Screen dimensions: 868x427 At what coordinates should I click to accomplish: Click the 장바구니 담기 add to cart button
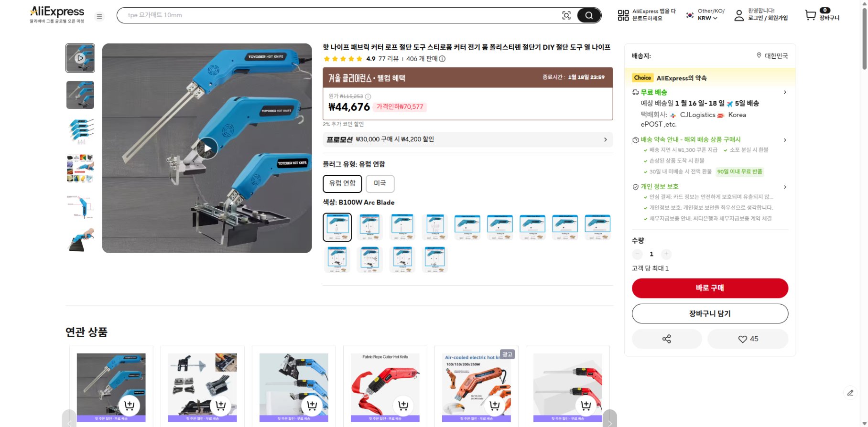(710, 314)
